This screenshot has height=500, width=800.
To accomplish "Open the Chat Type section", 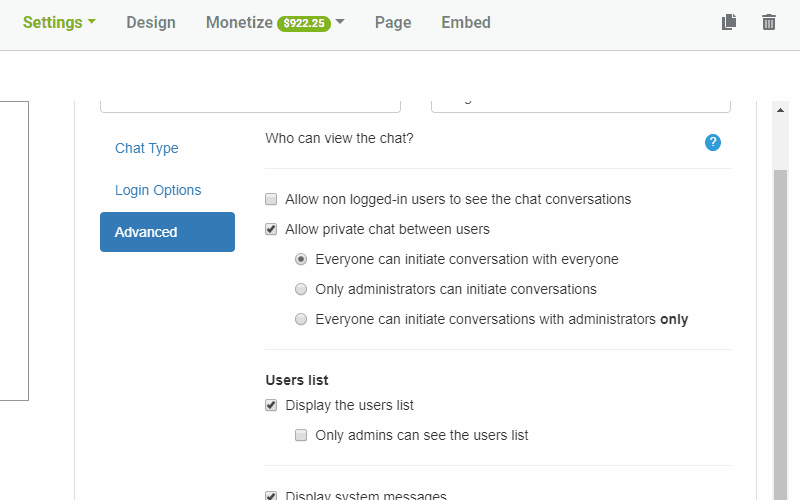I will [x=147, y=148].
